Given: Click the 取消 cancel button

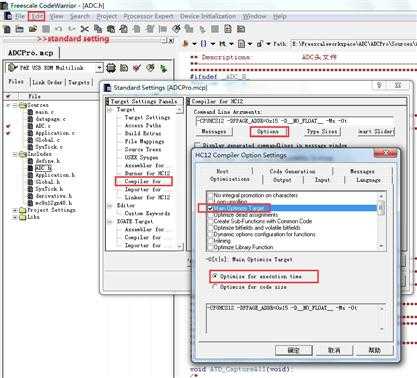Looking at the screenshot, I should coord(334,350).
